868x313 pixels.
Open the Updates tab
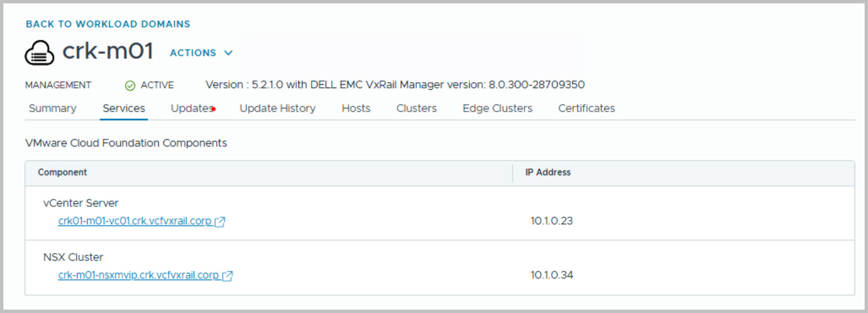point(191,108)
